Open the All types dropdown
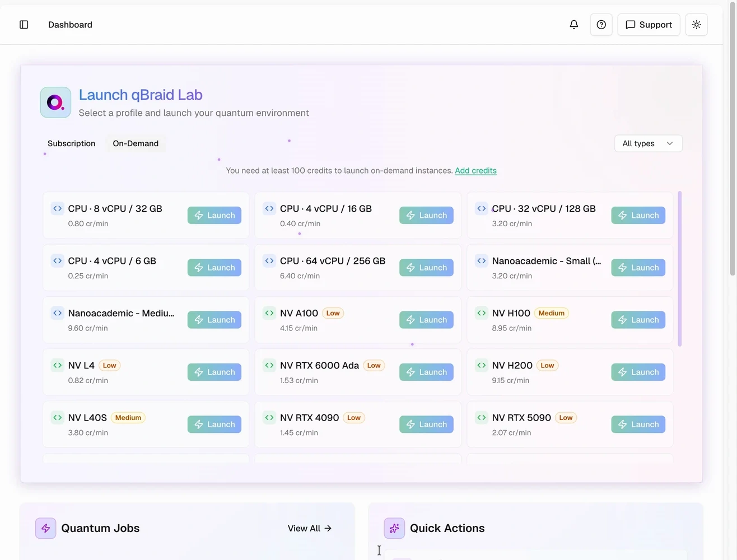Screen dimensions: 737x560 click(x=649, y=143)
